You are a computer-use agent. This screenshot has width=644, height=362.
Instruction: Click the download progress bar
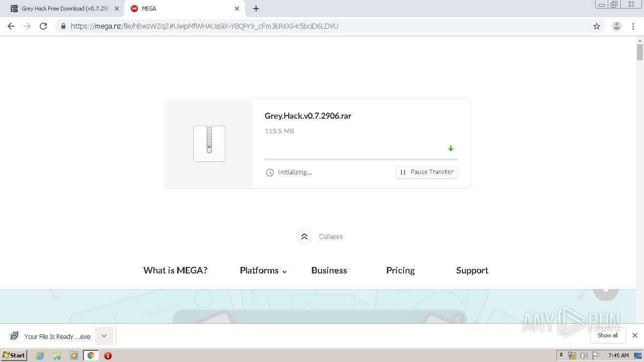[361, 159]
